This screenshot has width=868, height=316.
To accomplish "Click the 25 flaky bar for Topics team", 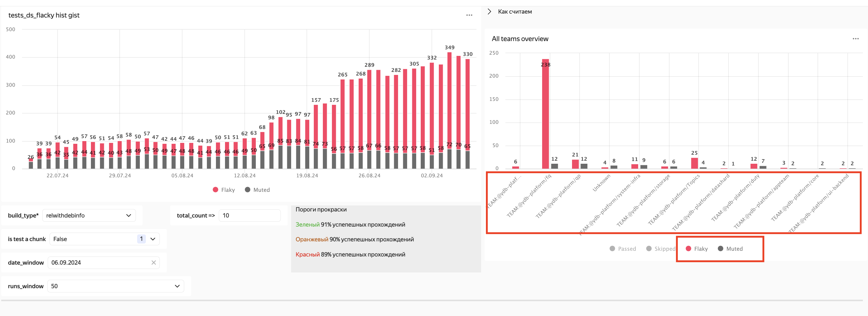I will [x=694, y=163].
